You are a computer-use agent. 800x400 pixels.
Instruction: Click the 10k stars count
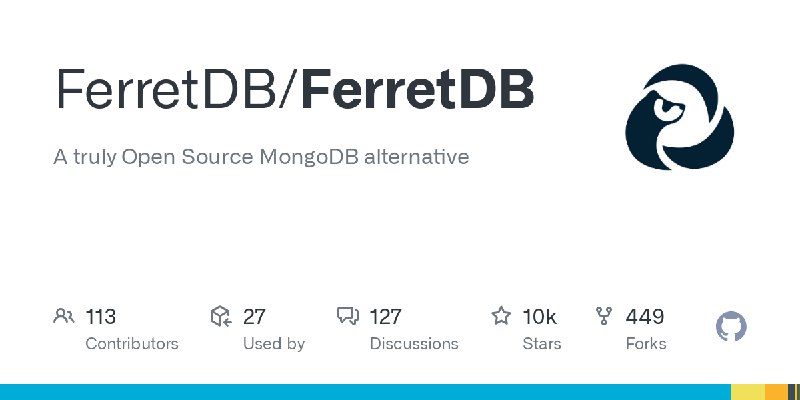(539, 317)
